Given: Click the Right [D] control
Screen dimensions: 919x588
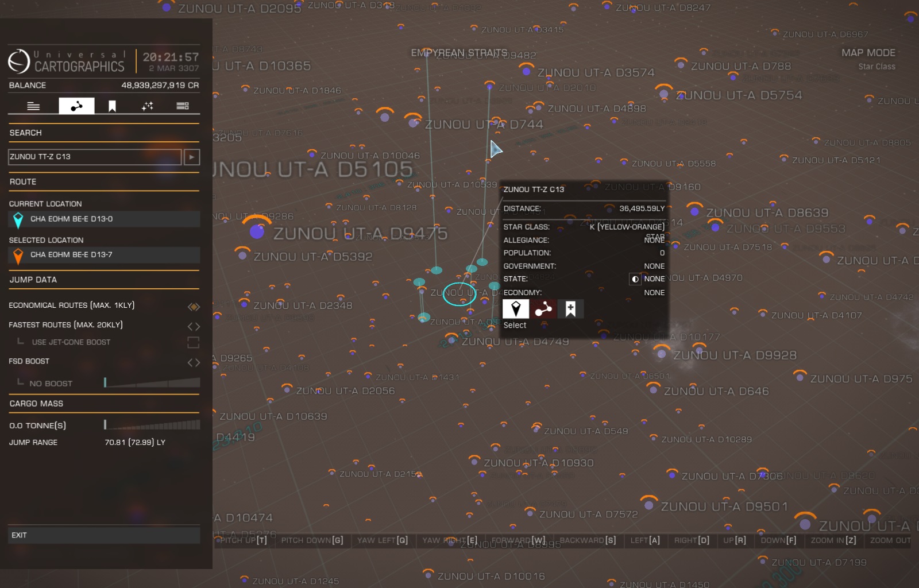Looking at the screenshot, I should coord(692,540).
